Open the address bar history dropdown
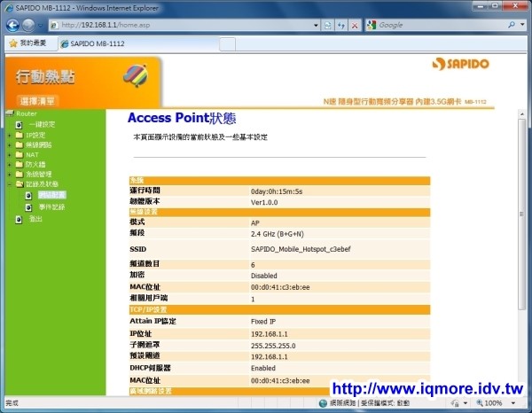 coord(316,25)
